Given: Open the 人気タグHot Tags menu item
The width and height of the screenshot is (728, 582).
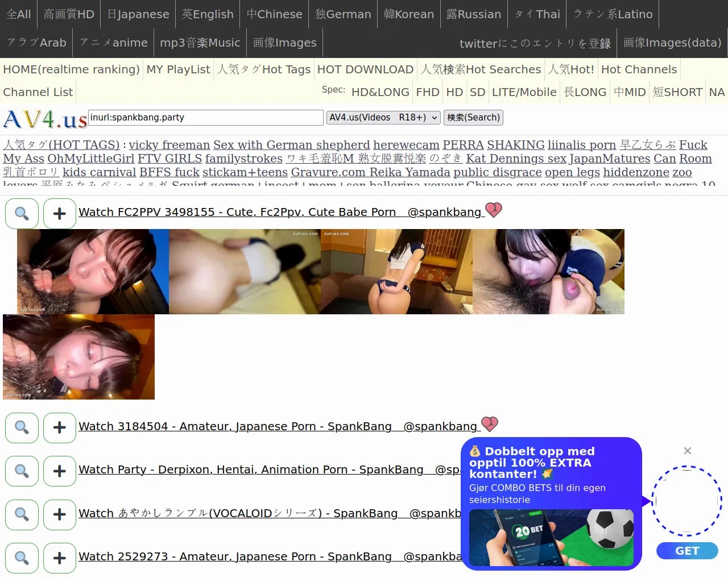Looking at the screenshot, I should click(264, 69).
